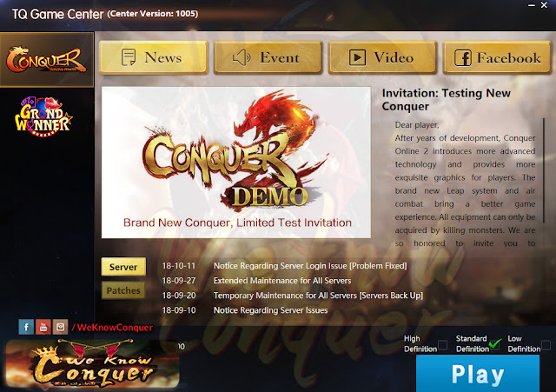Minimize the TQ Game Center window
Screen dimensions: 556x392
[531, 5]
